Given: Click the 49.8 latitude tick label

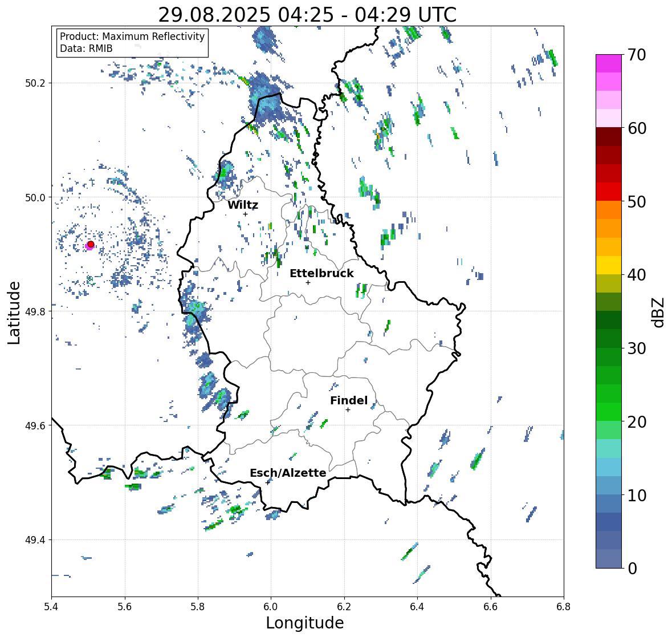Looking at the screenshot, I should (x=35, y=311).
